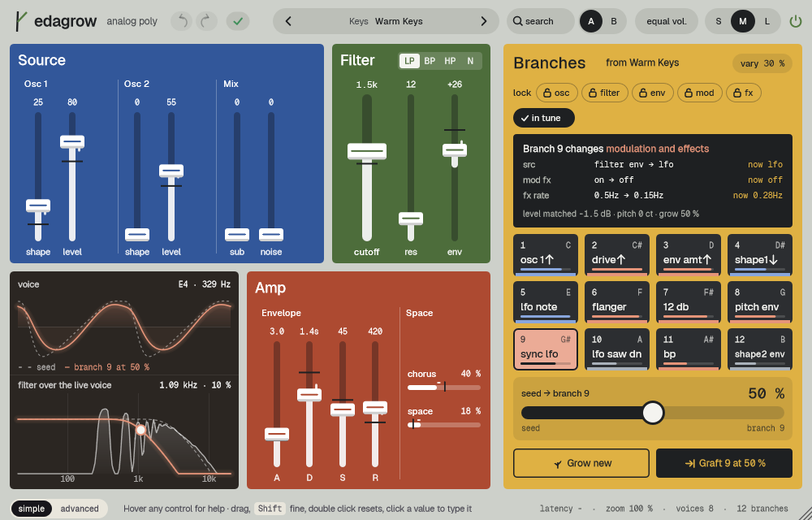812x520 pixels.
Task: Click the space amount slider
Action: tap(444, 425)
